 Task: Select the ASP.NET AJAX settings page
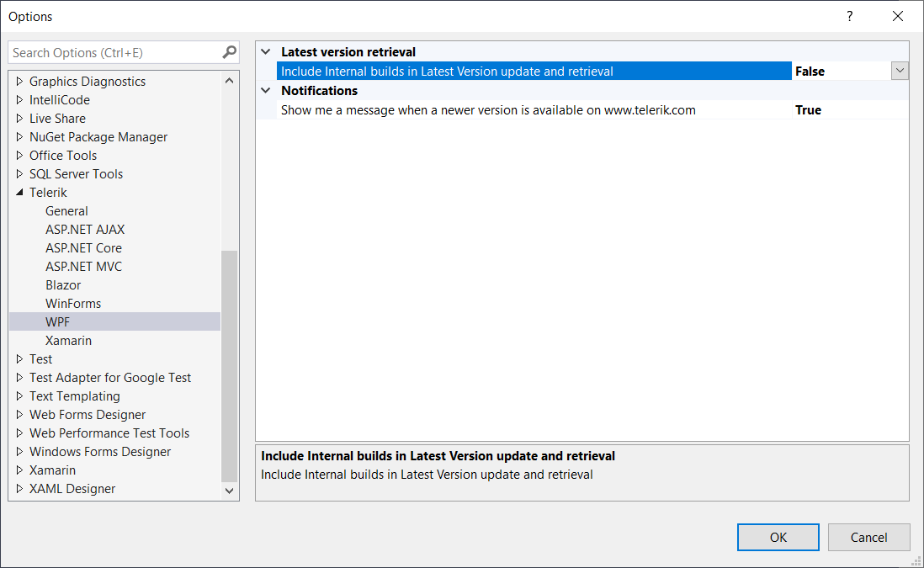point(85,229)
